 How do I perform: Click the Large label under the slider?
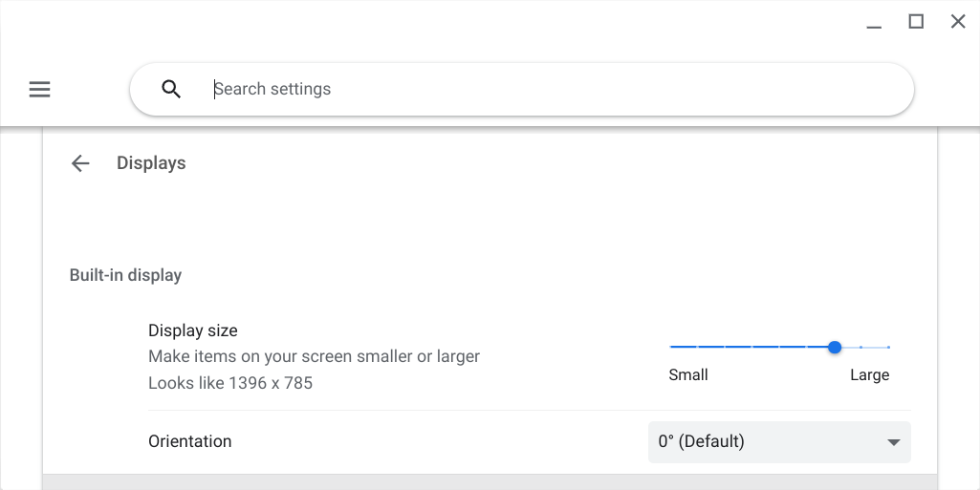pos(870,375)
